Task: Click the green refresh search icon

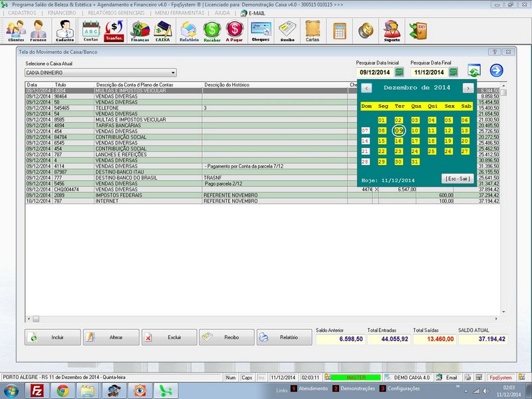Action: [x=474, y=71]
